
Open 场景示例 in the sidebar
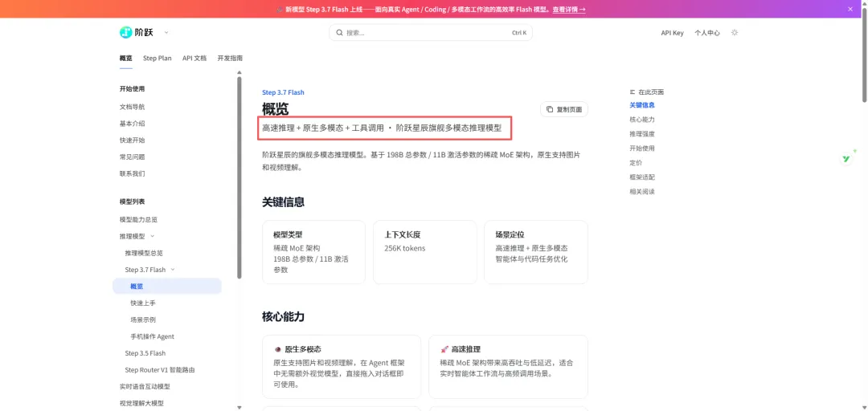(x=143, y=319)
